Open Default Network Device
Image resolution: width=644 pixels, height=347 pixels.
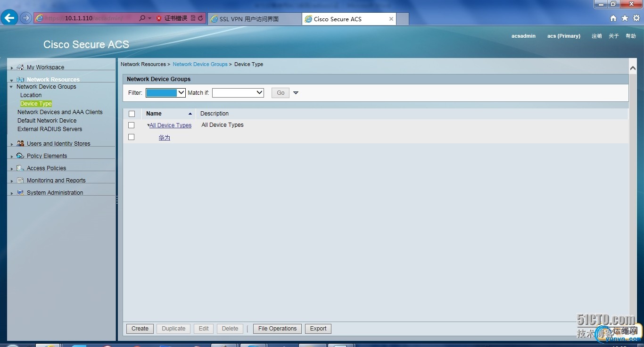click(47, 121)
